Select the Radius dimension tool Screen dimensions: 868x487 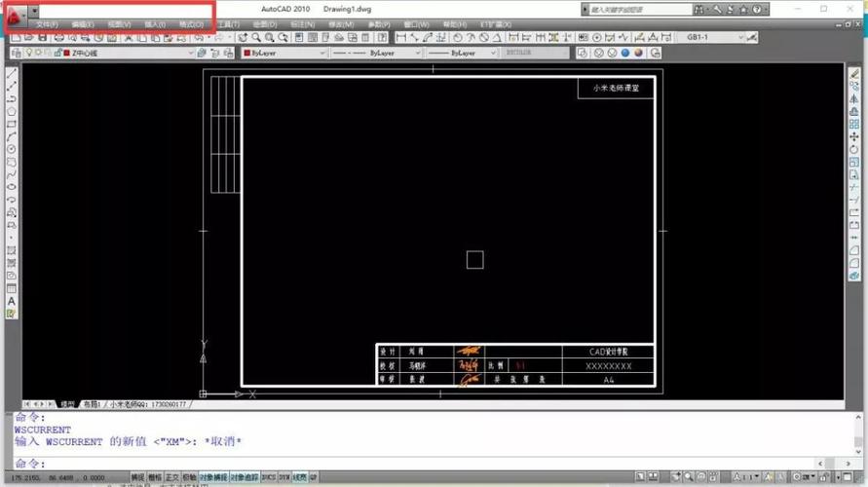(x=458, y=38)
